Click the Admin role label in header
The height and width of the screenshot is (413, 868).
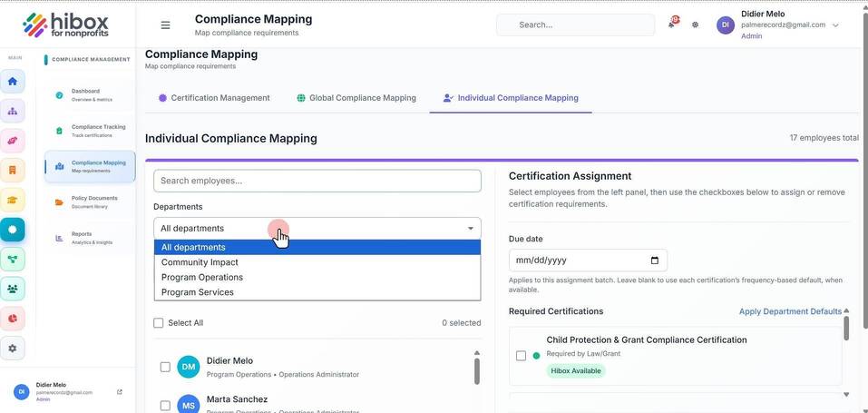pos(751,36)
